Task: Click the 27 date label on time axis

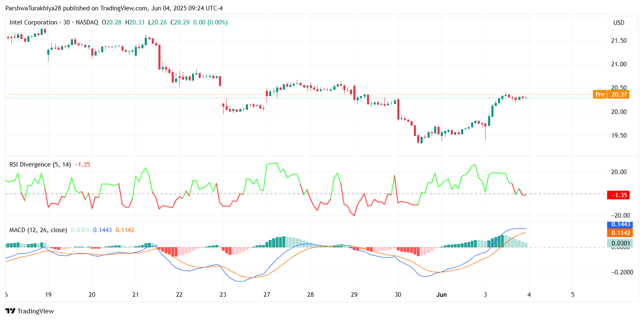Action: click(267, 294)
